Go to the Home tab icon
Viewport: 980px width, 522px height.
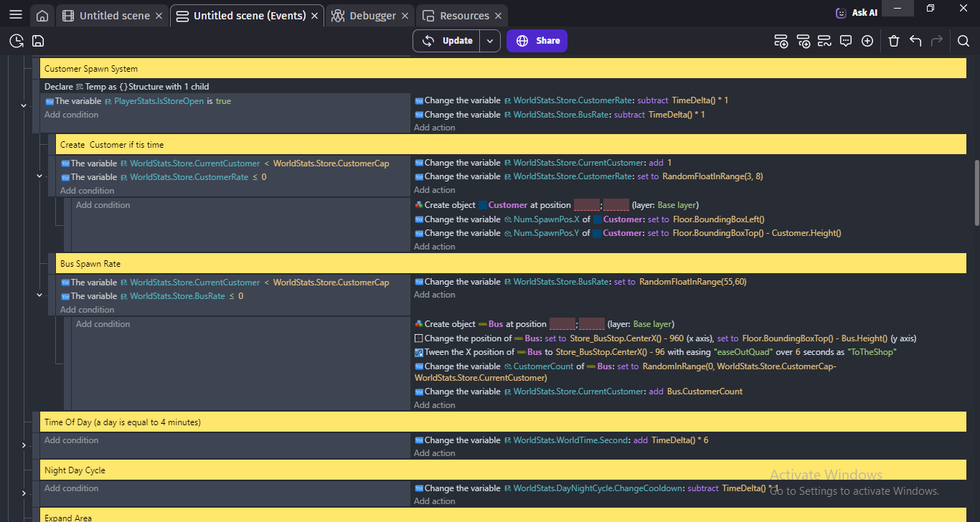[42, 16]
